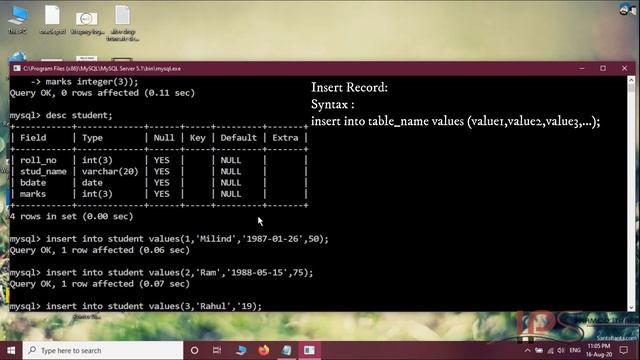The width and height of the screenshot is (640, 360).
Task: Open the Windows Start menu
Action: pyautogui.click(x=11, y=350)
